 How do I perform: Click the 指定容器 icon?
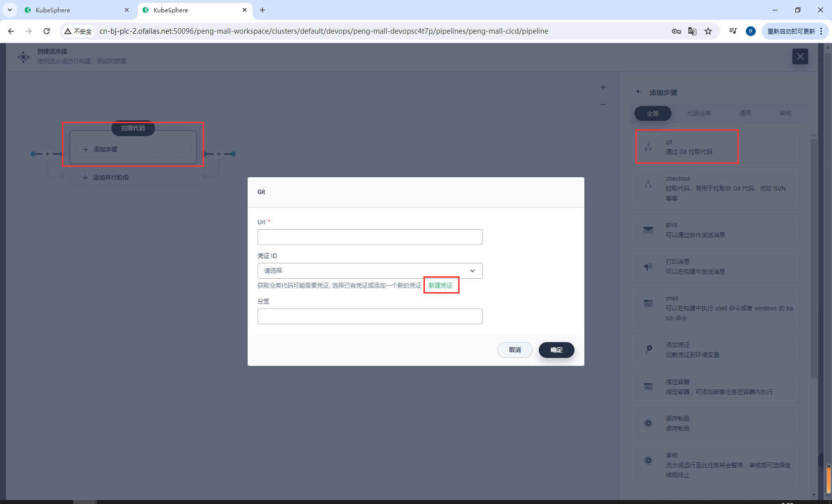pyautogui.click(x=648, y=386)
